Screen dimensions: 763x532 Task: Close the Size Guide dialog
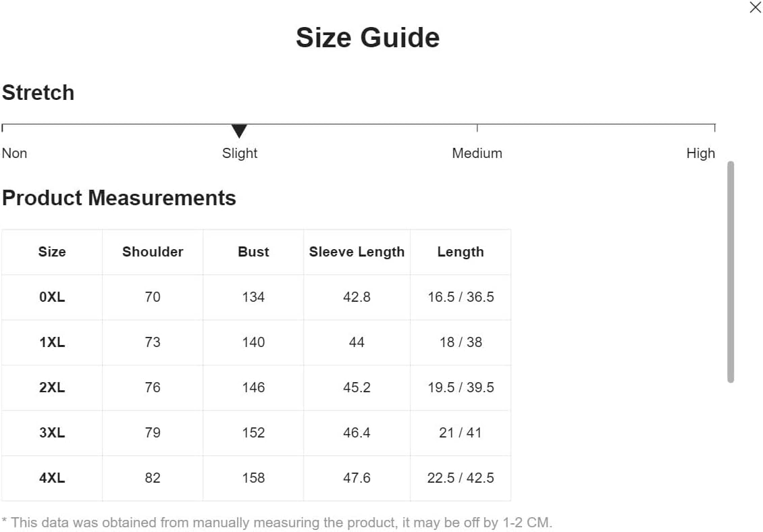tap(755, 7)
